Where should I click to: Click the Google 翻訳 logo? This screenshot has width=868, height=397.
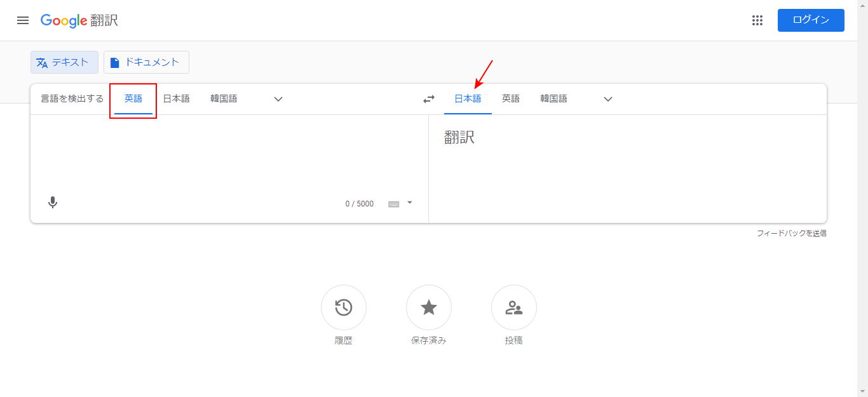(x=79, y=20)
